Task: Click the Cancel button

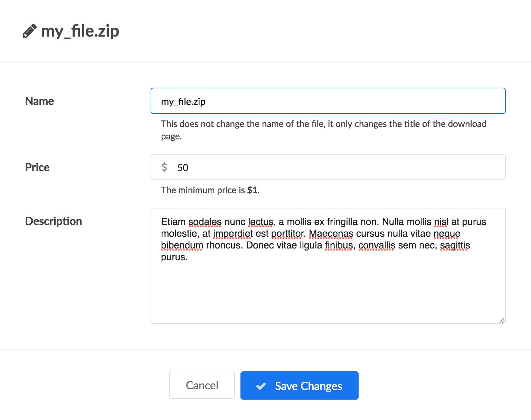Action: click(x=202, y=385)
